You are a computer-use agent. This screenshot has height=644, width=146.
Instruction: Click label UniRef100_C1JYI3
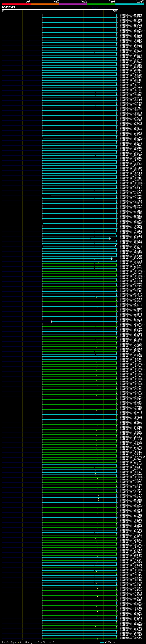(x=131, y=597)
